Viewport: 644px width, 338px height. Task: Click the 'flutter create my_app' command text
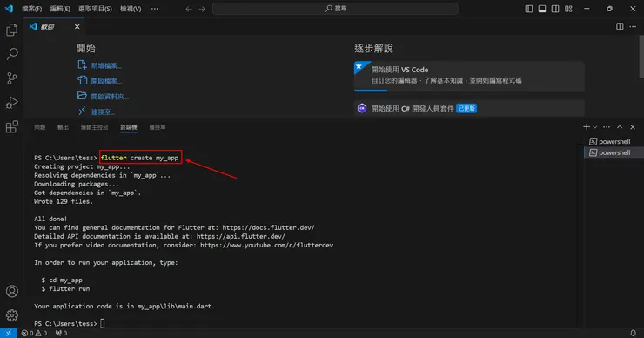(x=139, y=158)
